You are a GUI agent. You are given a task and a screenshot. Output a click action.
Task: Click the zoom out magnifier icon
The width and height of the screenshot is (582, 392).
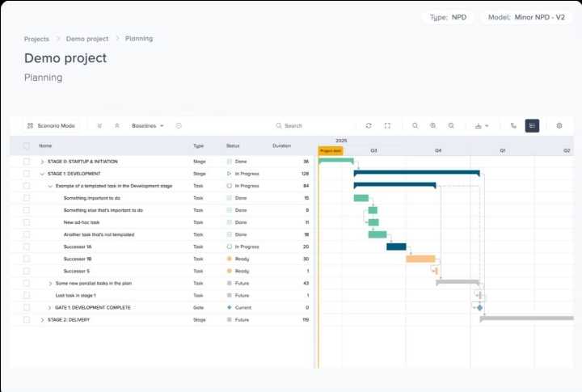(451, 125)
